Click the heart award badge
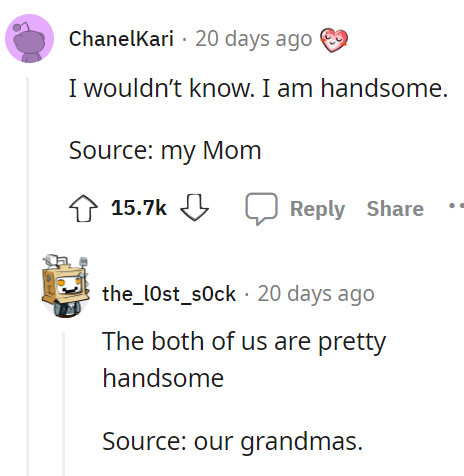 [334, 40]
